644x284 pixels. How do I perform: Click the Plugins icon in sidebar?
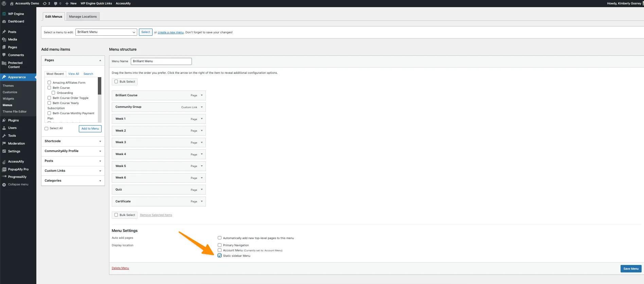pos(4,120)
